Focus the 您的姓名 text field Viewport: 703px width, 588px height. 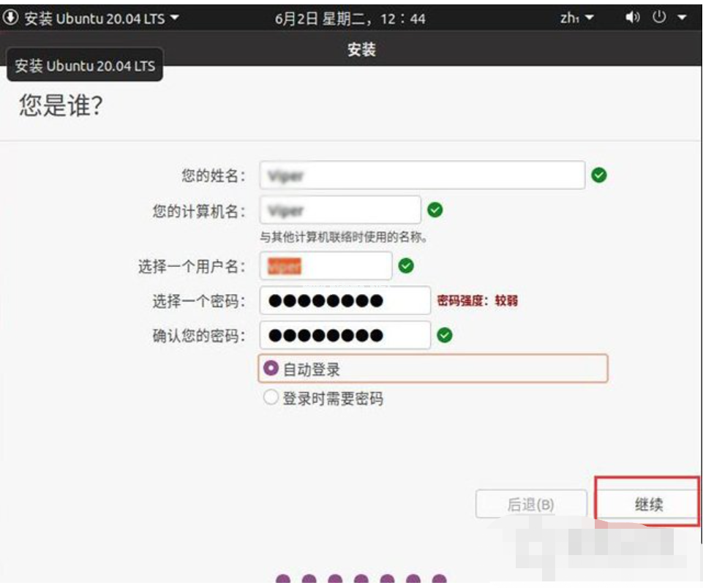422,176
